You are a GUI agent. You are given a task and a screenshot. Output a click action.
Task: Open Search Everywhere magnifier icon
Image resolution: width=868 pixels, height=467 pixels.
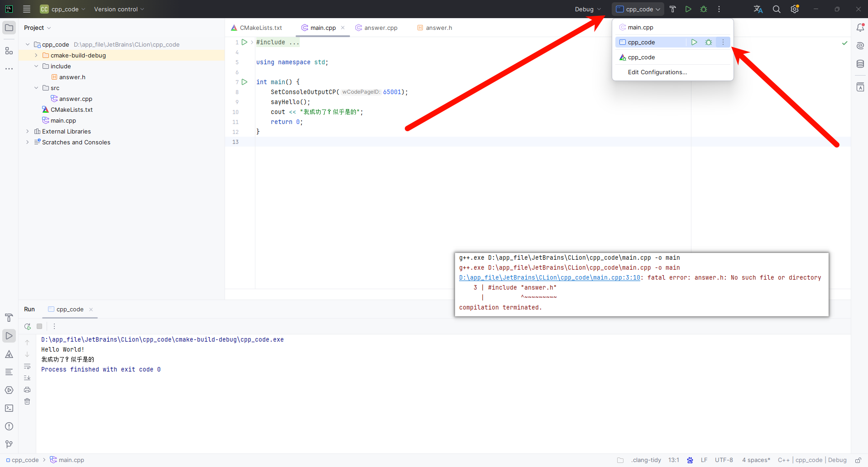(776, 9)
